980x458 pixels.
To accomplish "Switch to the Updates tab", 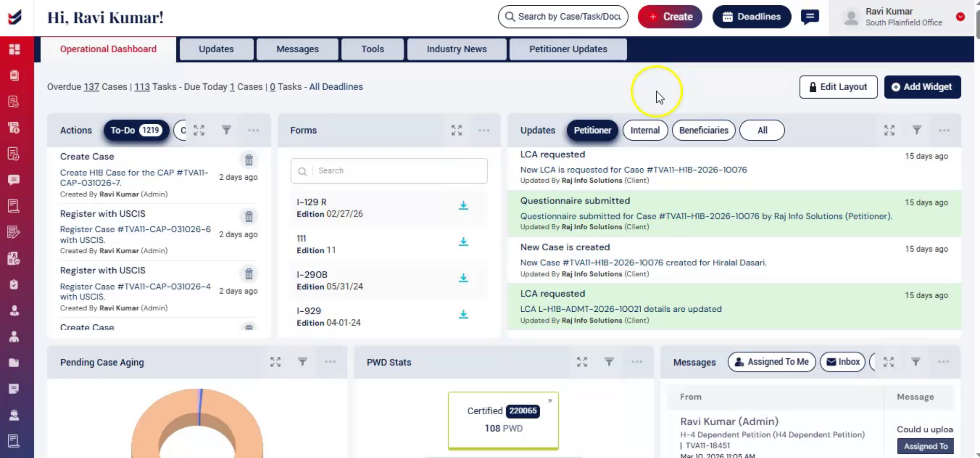I will 216,49.
